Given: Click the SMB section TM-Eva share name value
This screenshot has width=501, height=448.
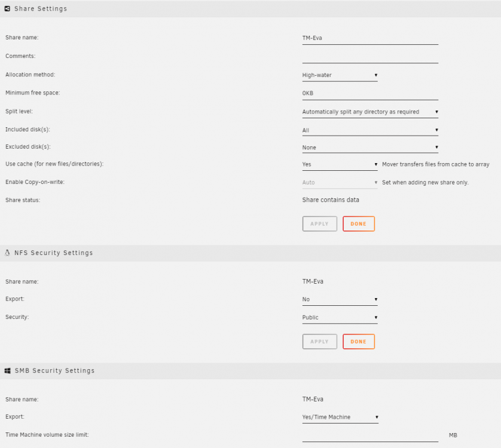Looking at the screenshot, I should 313,400.
